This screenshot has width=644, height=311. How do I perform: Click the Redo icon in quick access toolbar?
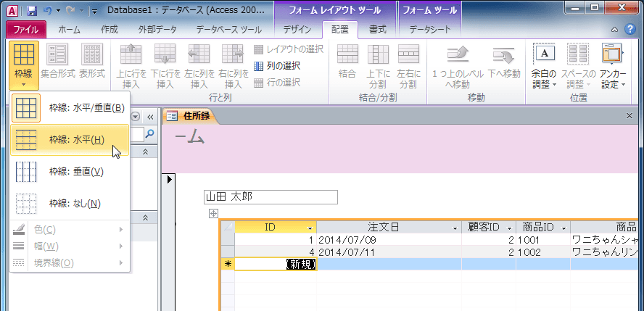(70, 11)
